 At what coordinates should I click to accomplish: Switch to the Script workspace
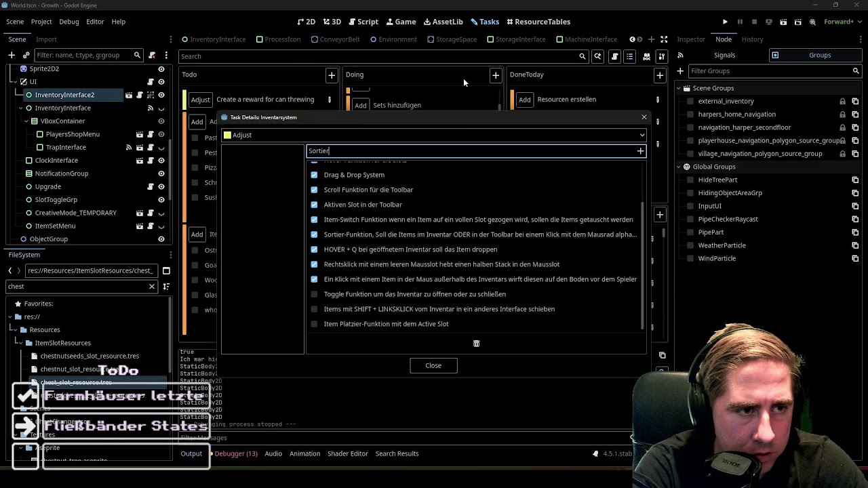[363, 22]
